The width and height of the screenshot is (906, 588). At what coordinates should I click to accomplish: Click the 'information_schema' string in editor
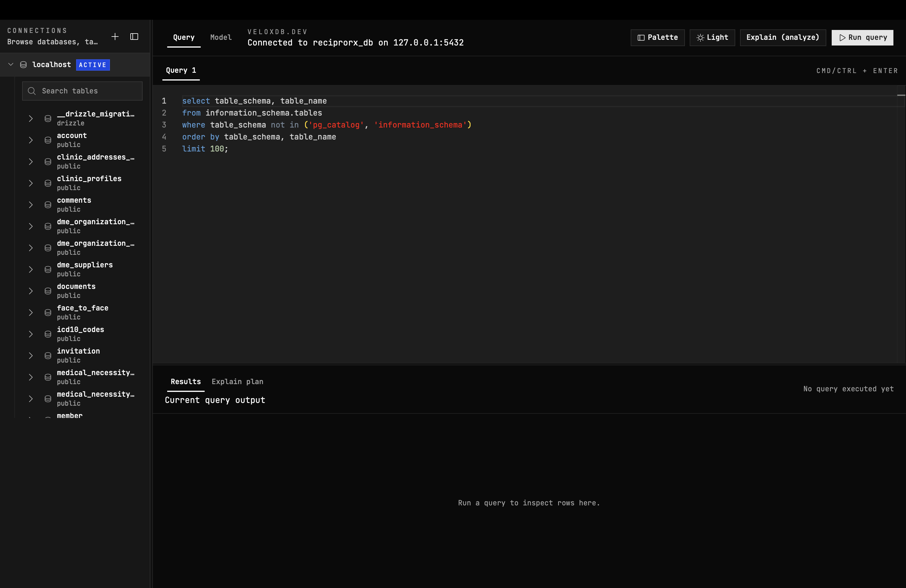pyautogui.click(x=420, y=125)
